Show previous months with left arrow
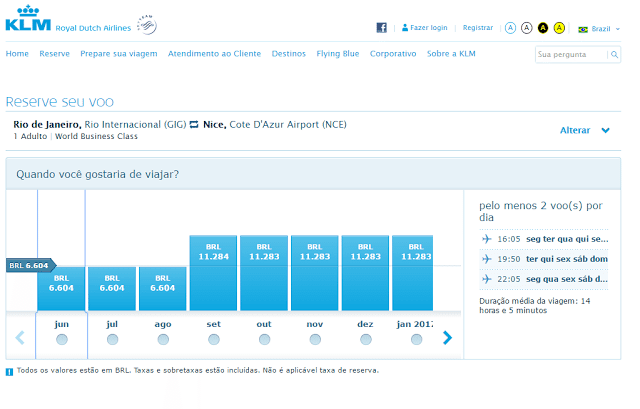Screen dimensions: 640x409 tap(20, 338)
